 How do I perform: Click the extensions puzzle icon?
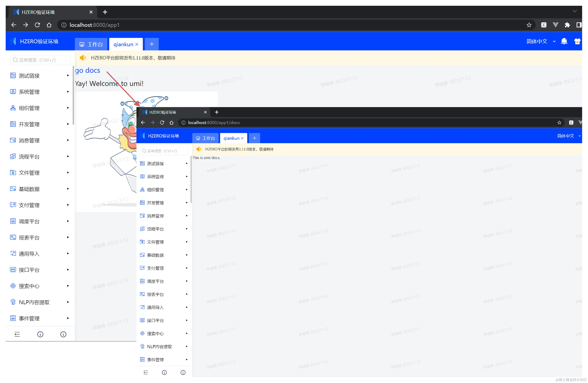tap(567, 25)
